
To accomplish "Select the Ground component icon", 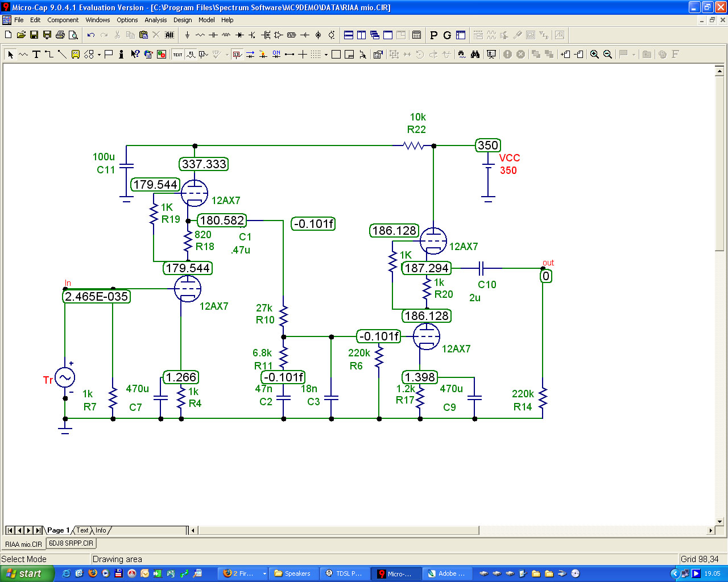I will point(187,35).
